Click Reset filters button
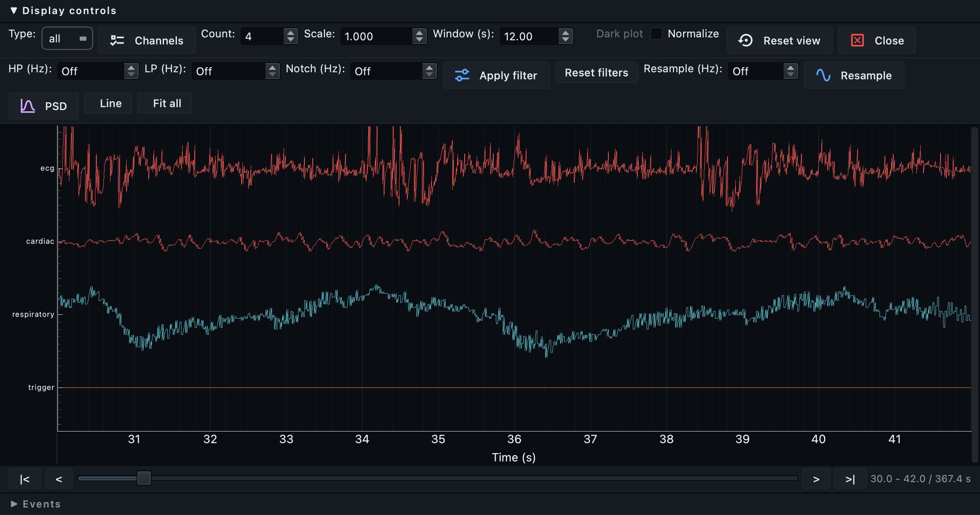Image resolution: width=980 pixels, height=515 pixels. coord(596,73)
